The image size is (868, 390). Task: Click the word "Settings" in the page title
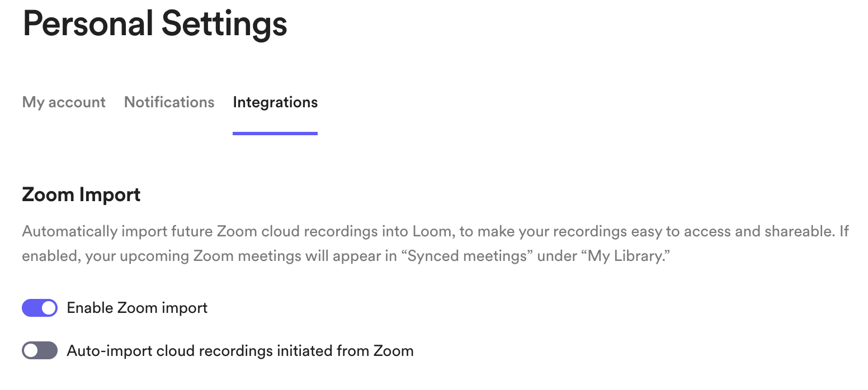[224, 24]
